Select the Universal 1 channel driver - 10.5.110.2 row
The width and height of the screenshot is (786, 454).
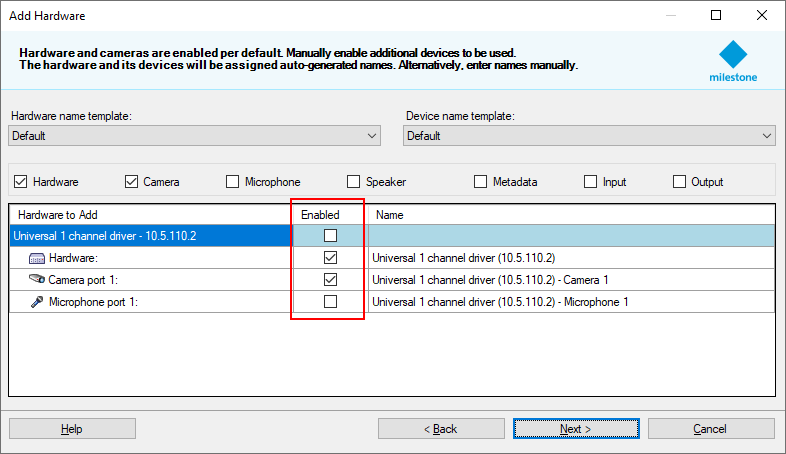(x=150, y=236)
